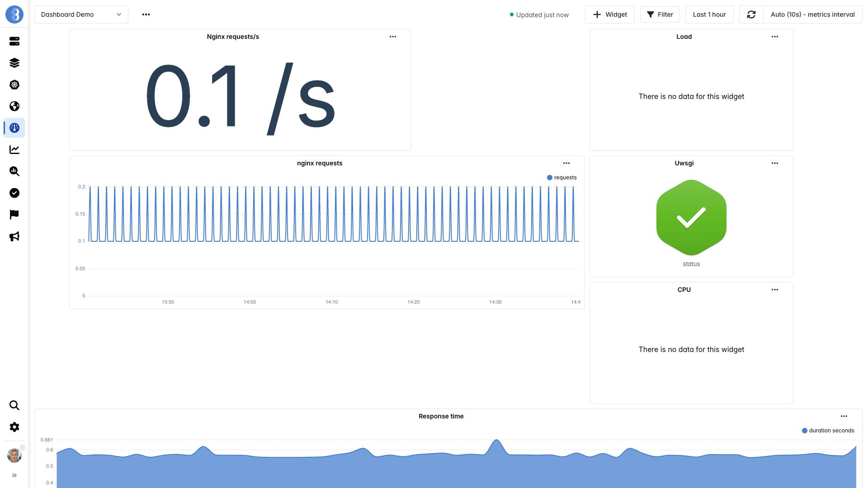Open the chart search sidebar icon
Screen dimensions: 868x488
pos(14,171)
